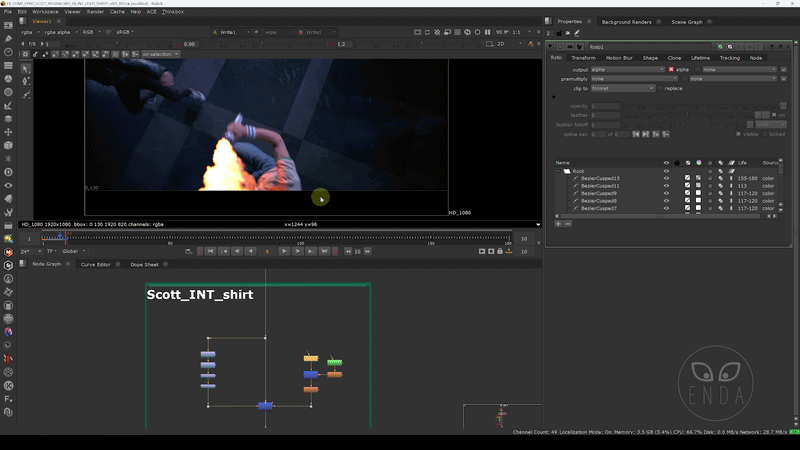Screen dimensions: 800x450
Task: Open the Time nodes clock icon
Action: pos(8,52)
